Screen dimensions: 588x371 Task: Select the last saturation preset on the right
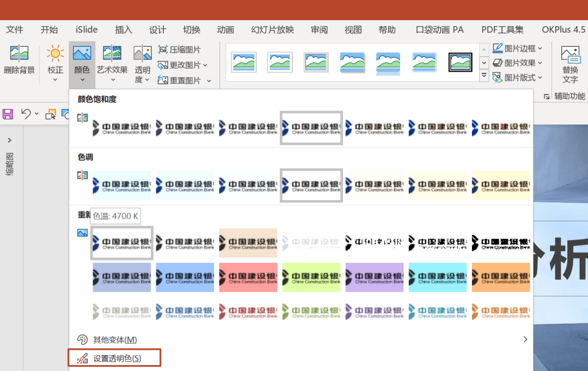click(x=501, y=128)
